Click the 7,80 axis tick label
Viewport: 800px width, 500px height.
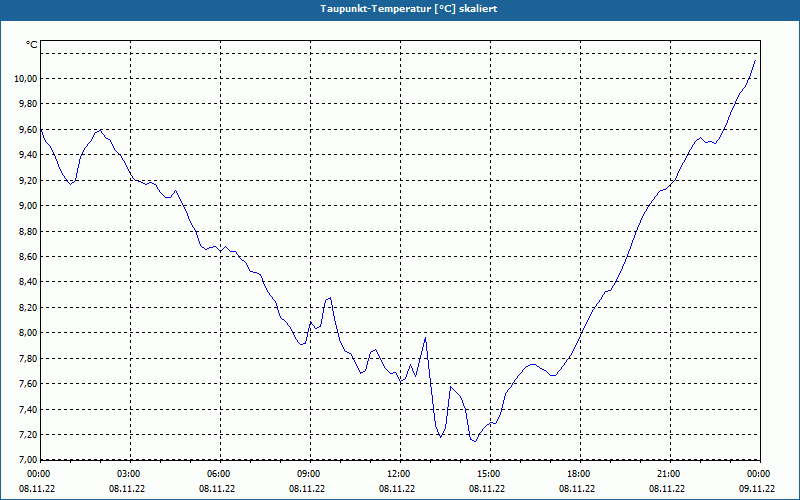tap(28, 358)
